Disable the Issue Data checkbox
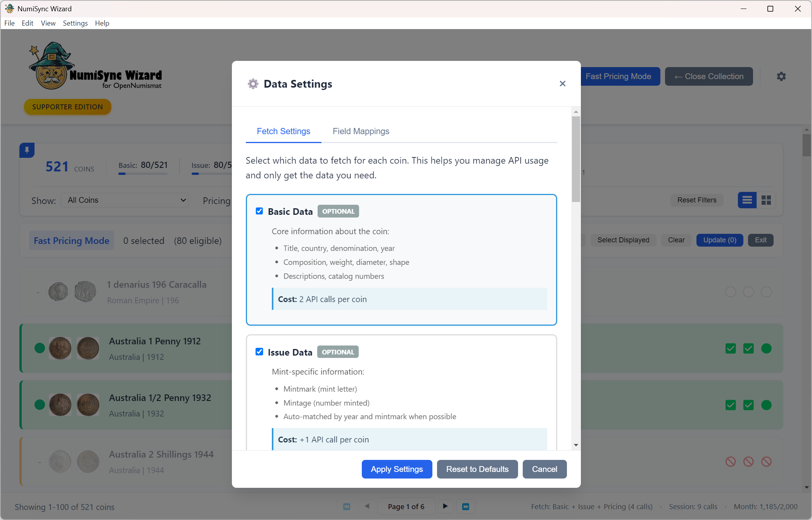The height and width of the screenshot is (520, 812). click(x=259, y=352)
